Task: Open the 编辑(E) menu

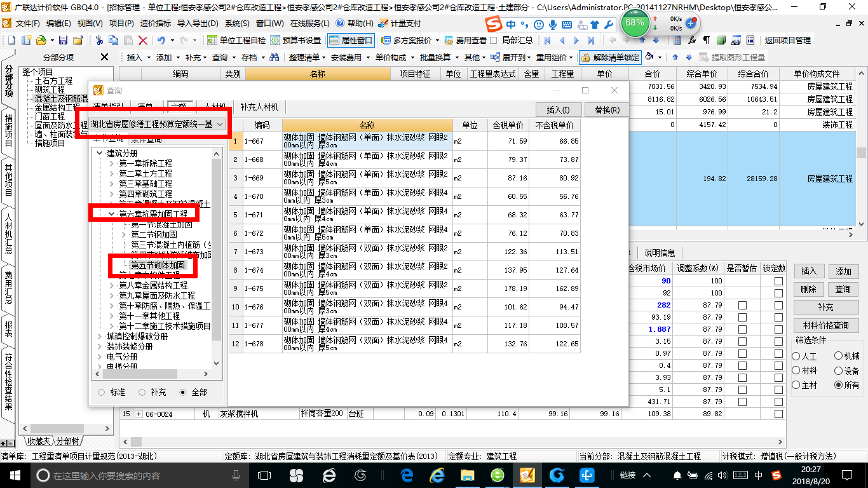Action: pos(58,23)
